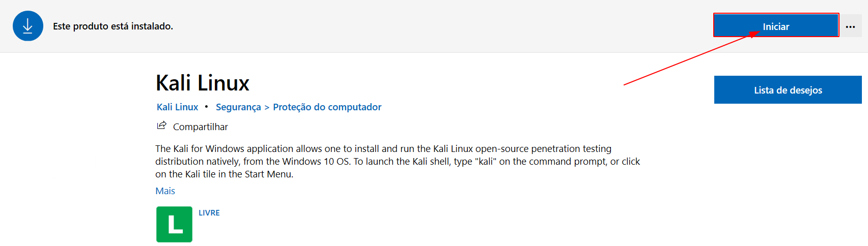Open the LIVRE age rating link

tap(209, 213)
